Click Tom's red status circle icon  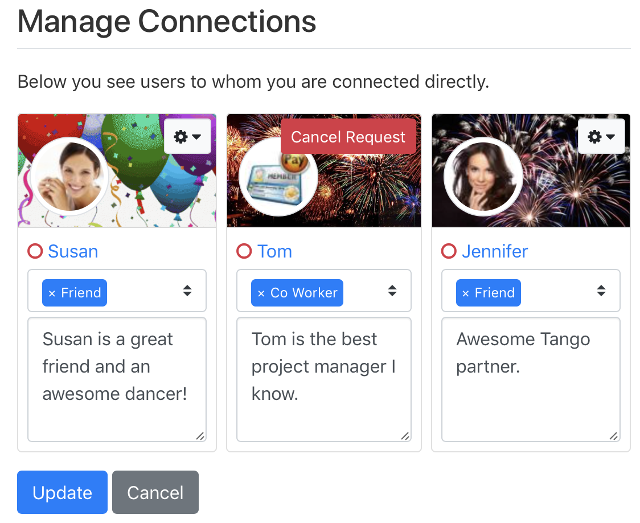click(244, 251)
